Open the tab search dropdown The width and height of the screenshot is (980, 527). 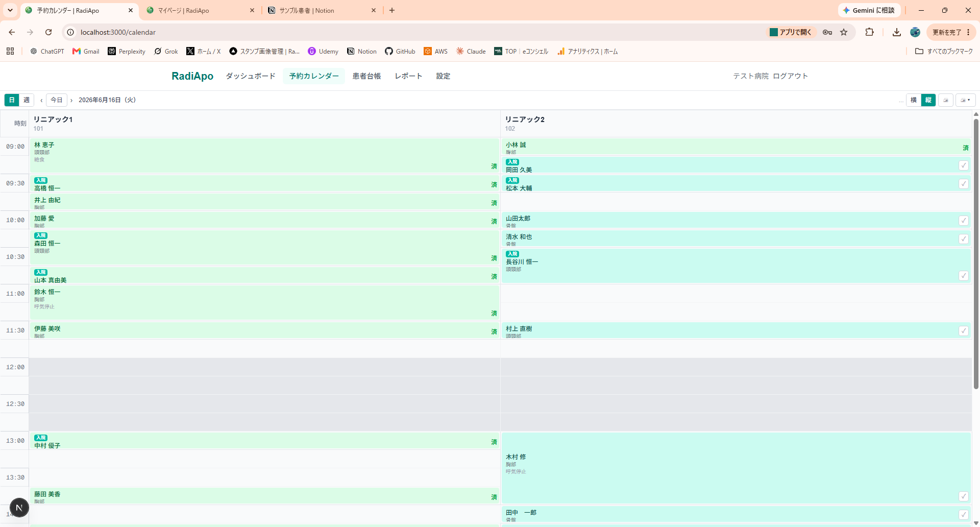coord(10,10)
